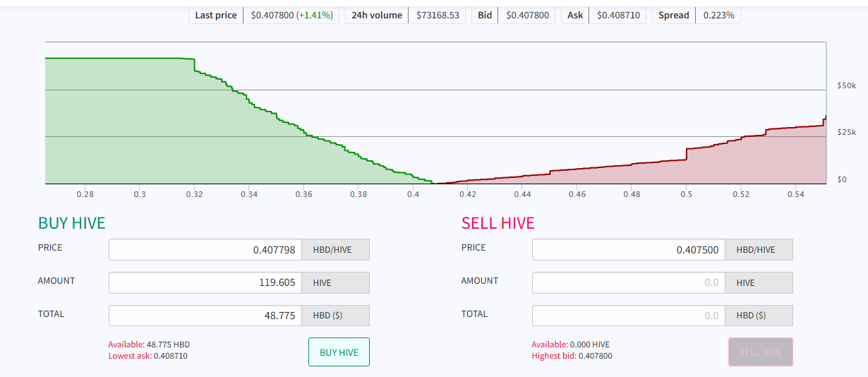Click the Bid $0.407800 ticker value
Screen dimensions: 868x377
pos(527,15)
